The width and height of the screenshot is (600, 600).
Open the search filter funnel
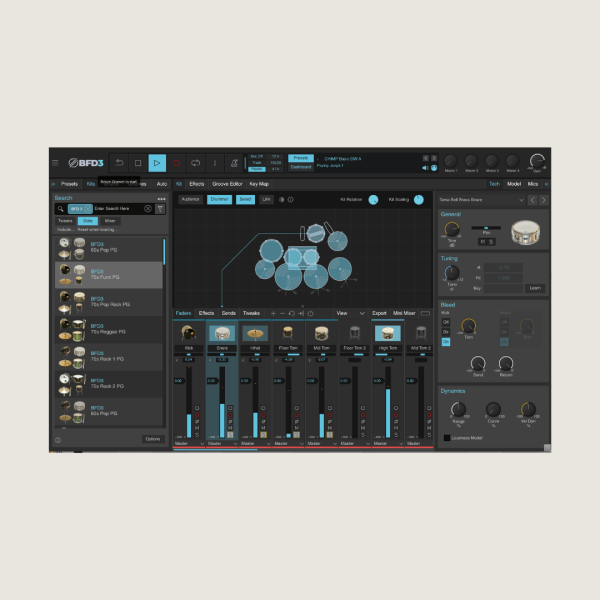(x=160, y=209)
